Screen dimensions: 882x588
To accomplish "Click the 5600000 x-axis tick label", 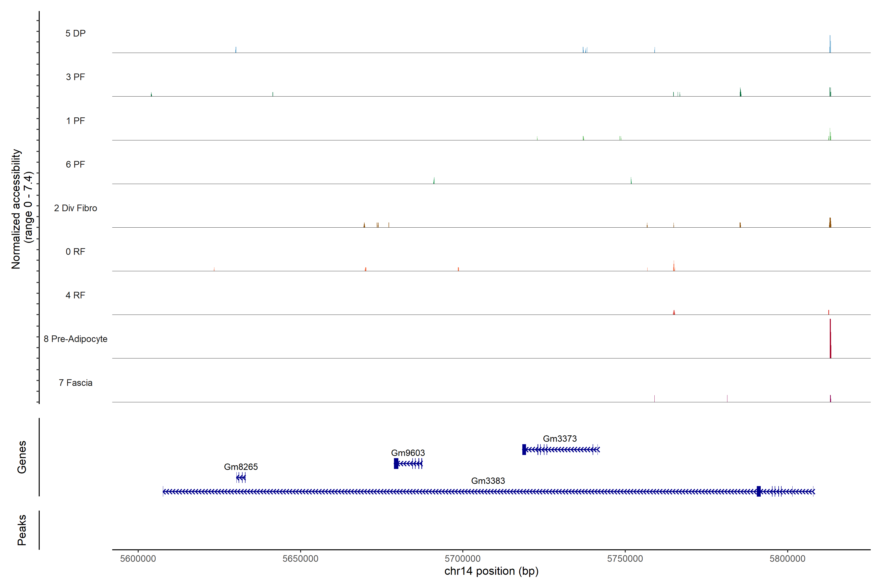I will pyautogui.click(x=138, y=558).
